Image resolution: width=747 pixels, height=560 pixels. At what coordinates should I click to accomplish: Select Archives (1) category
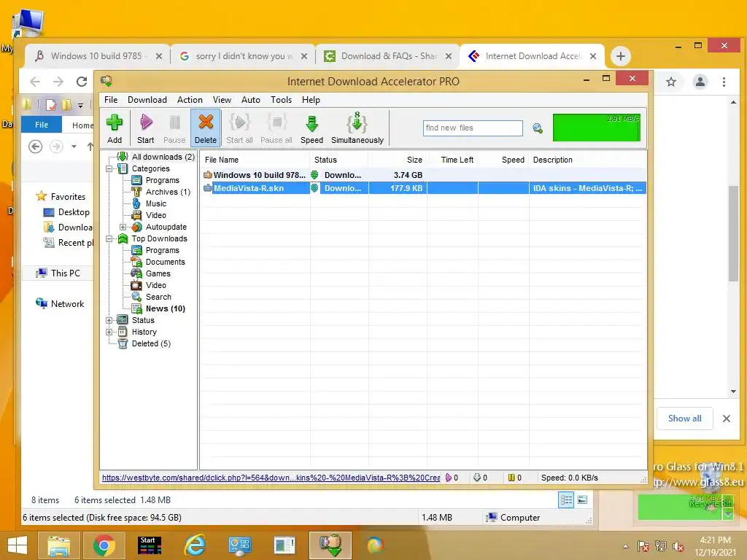point(168,192)
